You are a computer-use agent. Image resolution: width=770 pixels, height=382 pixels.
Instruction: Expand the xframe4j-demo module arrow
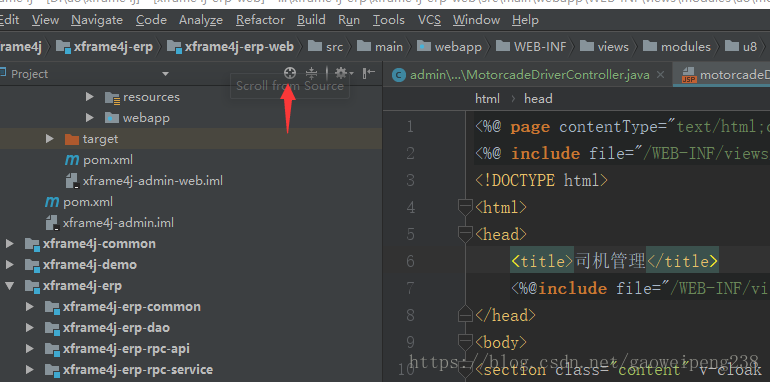[9, 265]
